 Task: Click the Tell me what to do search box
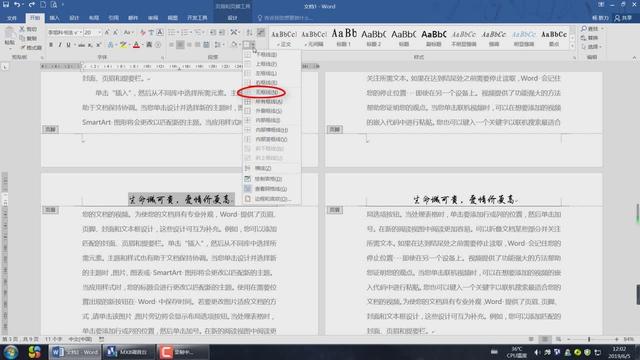(x=285, y=18)
